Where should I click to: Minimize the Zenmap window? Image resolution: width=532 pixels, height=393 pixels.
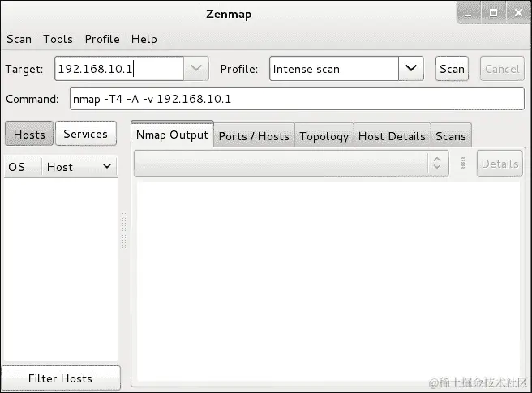[469, 13]
